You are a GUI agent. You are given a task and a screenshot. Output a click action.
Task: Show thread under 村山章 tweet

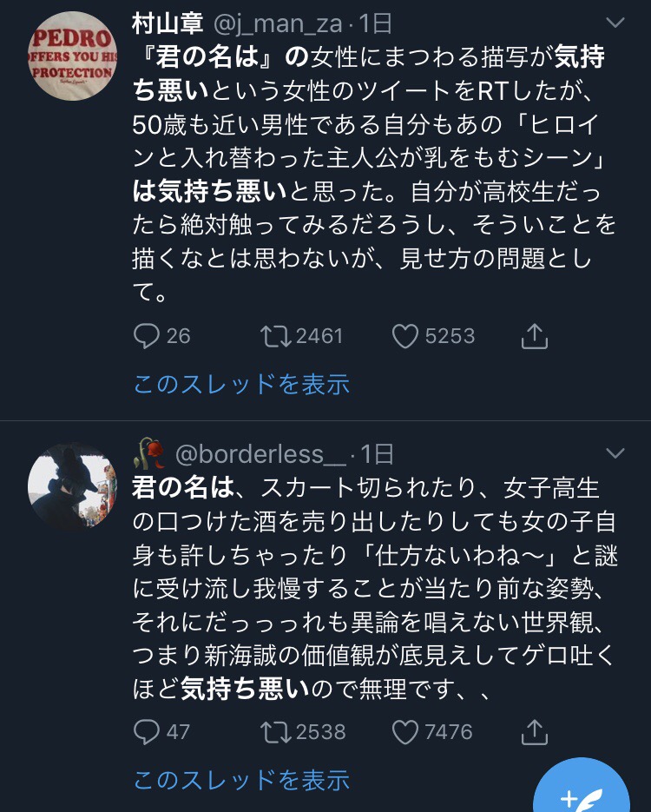point(241,384)
